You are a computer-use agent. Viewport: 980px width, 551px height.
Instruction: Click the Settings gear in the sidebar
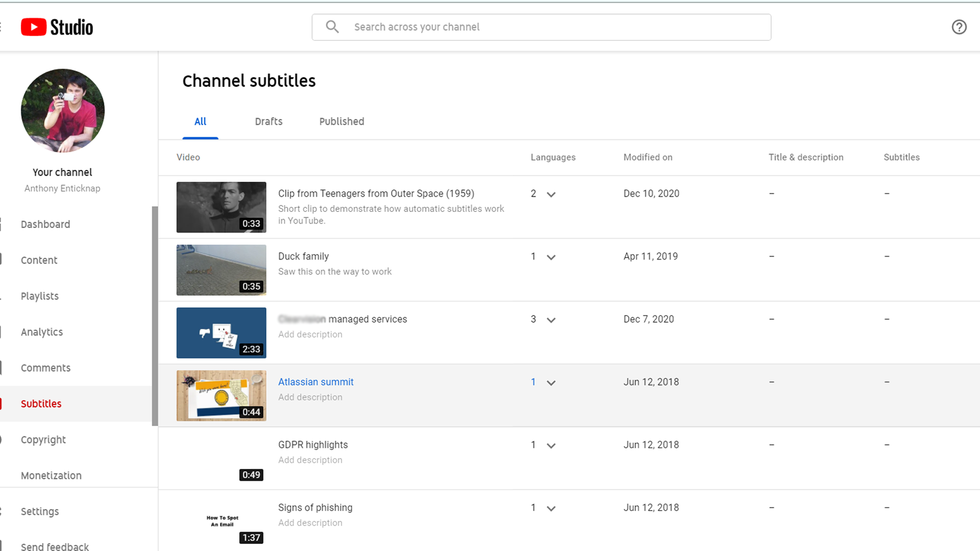pos(2,511)
